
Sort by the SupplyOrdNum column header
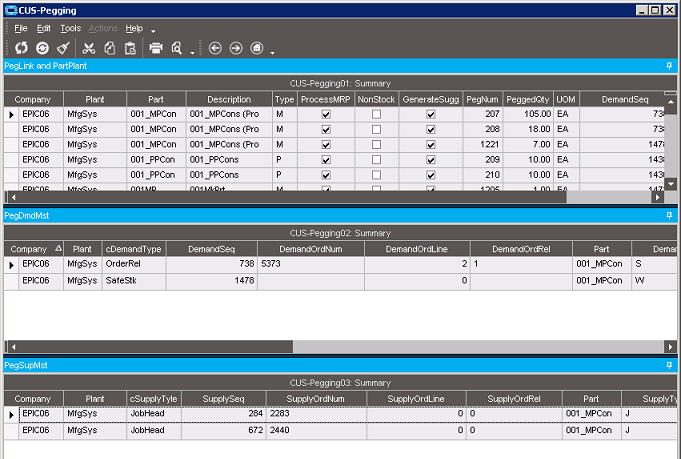click(x=315, y=399)
